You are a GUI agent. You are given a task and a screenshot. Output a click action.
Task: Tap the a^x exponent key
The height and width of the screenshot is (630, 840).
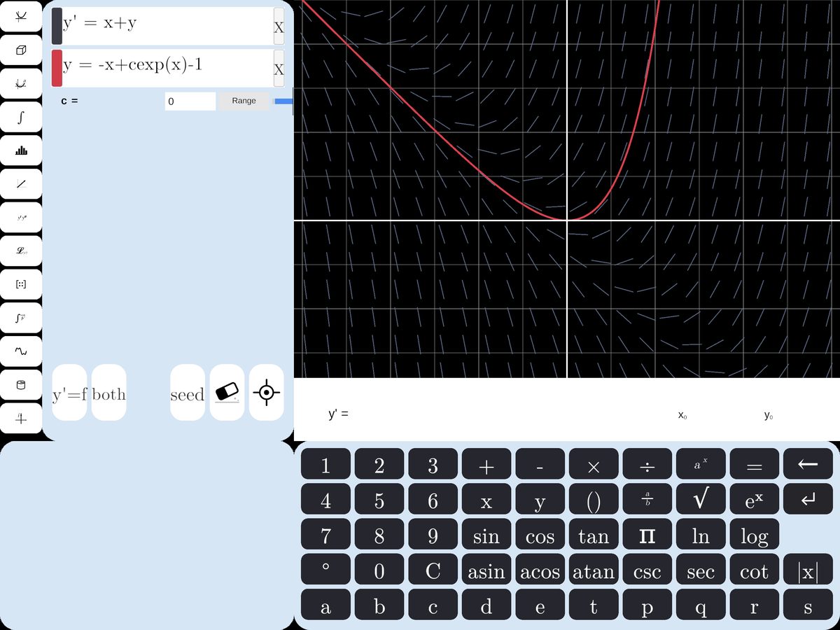(x=701, y=464)
